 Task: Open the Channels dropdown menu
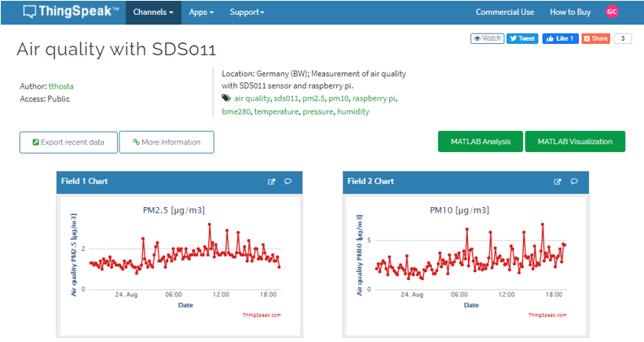click(x=153, y=13)
